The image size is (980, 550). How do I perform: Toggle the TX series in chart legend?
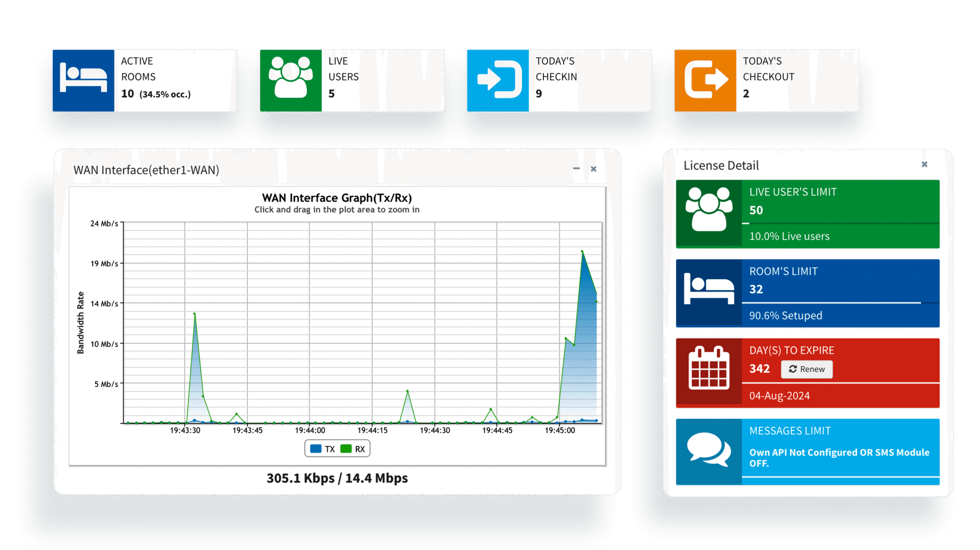(x=323, y=449)
